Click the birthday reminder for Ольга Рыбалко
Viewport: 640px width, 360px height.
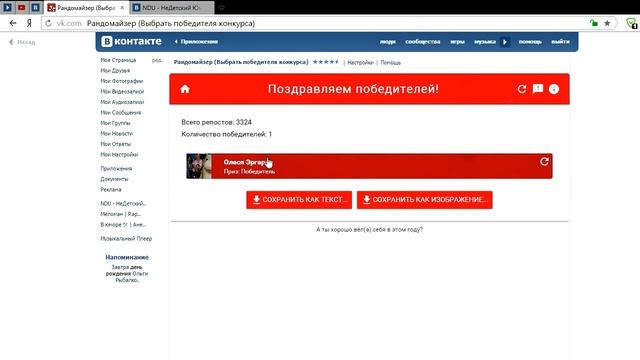pyautogui.click(x=127, y=273)
